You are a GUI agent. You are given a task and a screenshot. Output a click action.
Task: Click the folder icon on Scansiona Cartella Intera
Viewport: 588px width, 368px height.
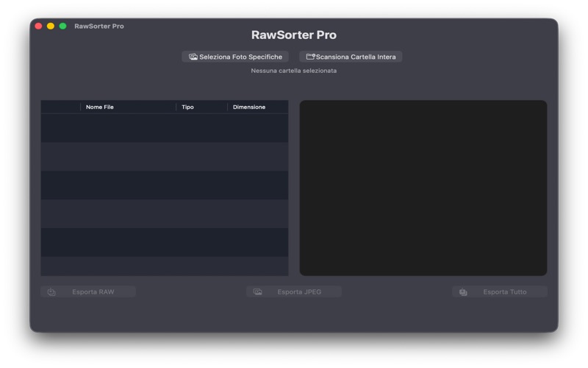(310, 57)
